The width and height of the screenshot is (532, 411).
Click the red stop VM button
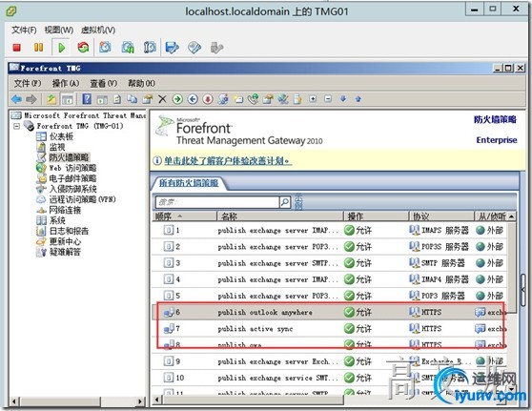tap(16, 48)
